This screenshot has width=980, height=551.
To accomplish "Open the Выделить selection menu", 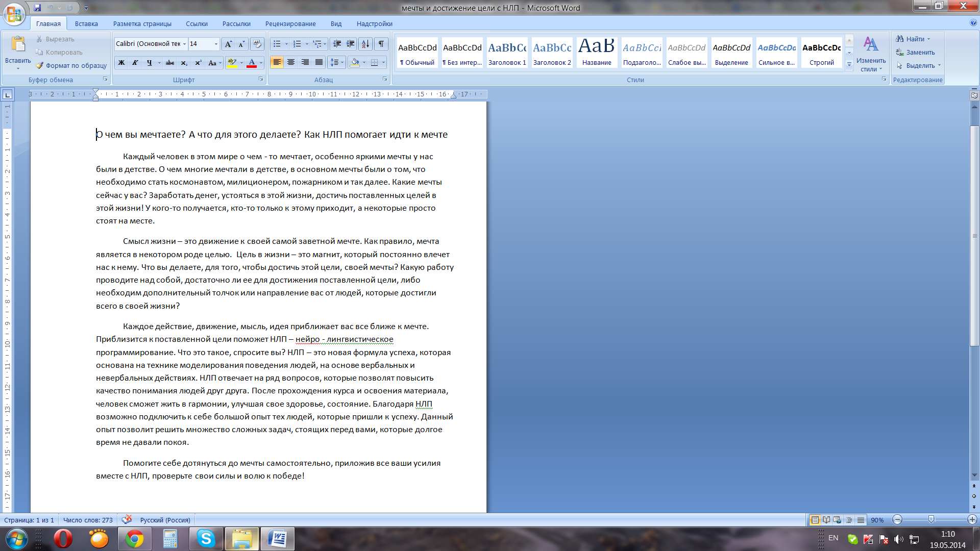I will 918,65.
